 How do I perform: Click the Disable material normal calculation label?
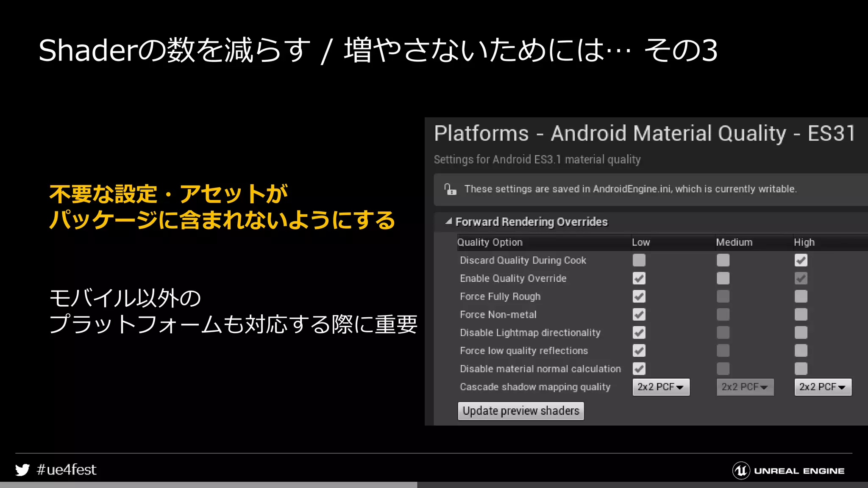point(540,369)
